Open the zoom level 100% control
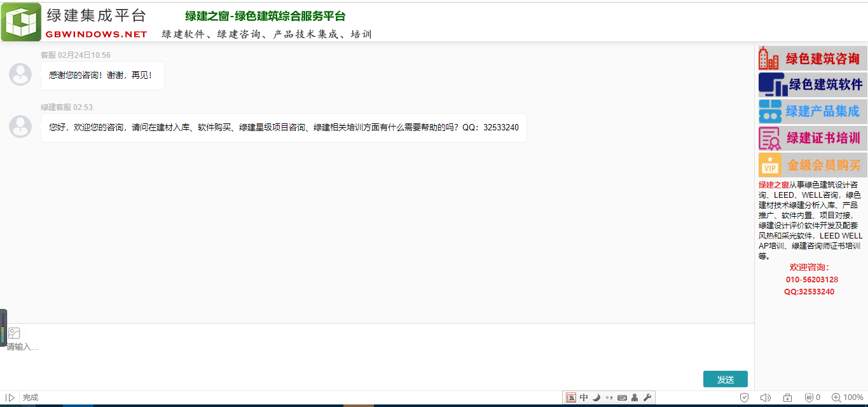Viewport: 868px width, 407px height. [847, 397]
